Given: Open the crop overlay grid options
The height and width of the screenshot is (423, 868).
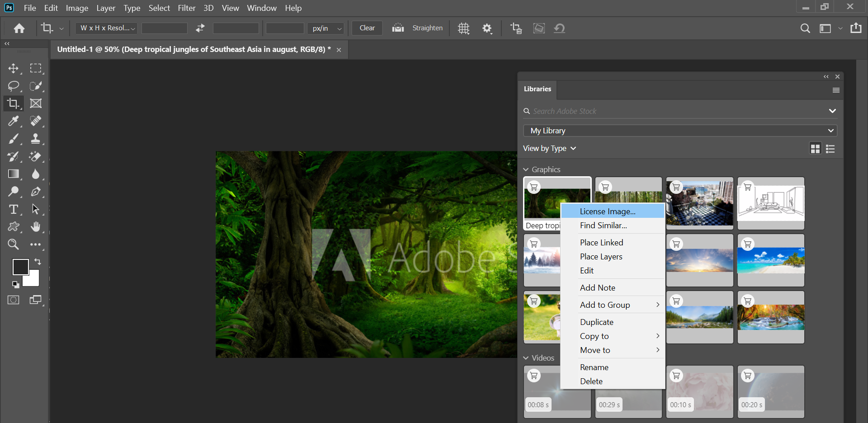Looking at the screenshot, I should coord(464,28).
